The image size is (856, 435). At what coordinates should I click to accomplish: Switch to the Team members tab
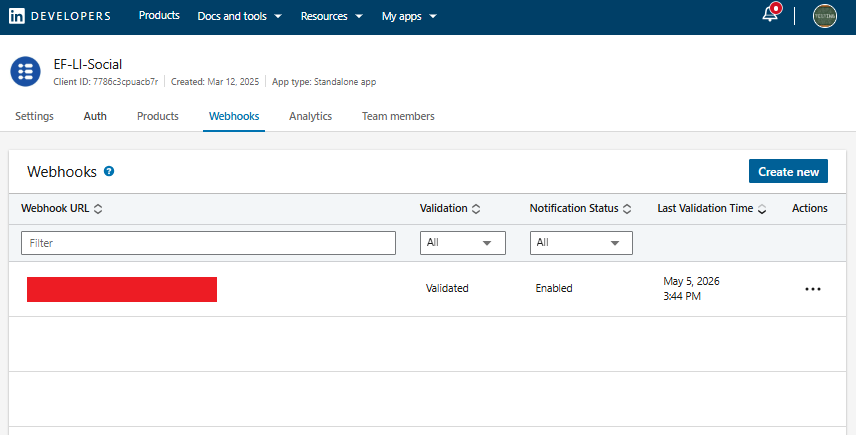click(x=398, y=116)
